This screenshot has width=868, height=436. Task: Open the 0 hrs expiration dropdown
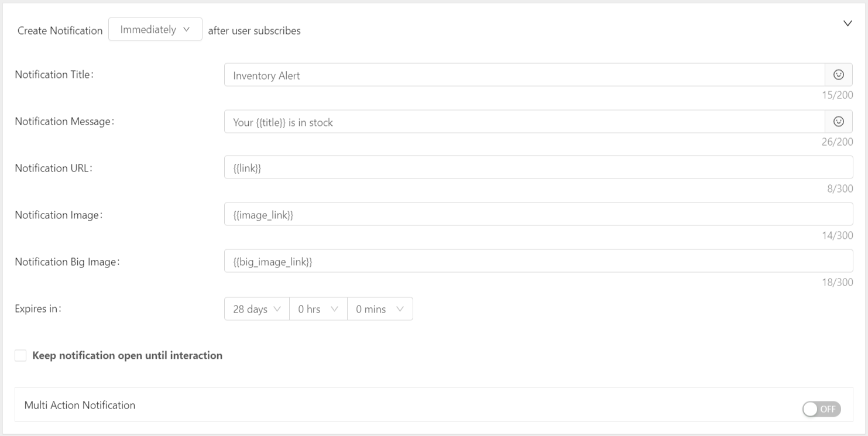pyautogui.click(x=318, y=308)
